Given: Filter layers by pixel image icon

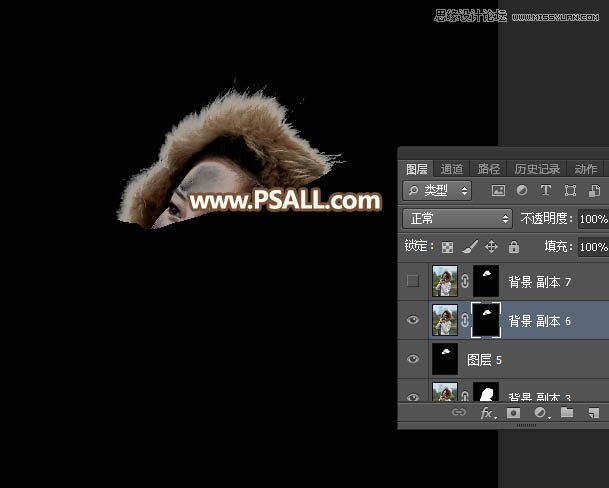Looking at the screenshot, I should pyautogui.click(x=498, y=190).
